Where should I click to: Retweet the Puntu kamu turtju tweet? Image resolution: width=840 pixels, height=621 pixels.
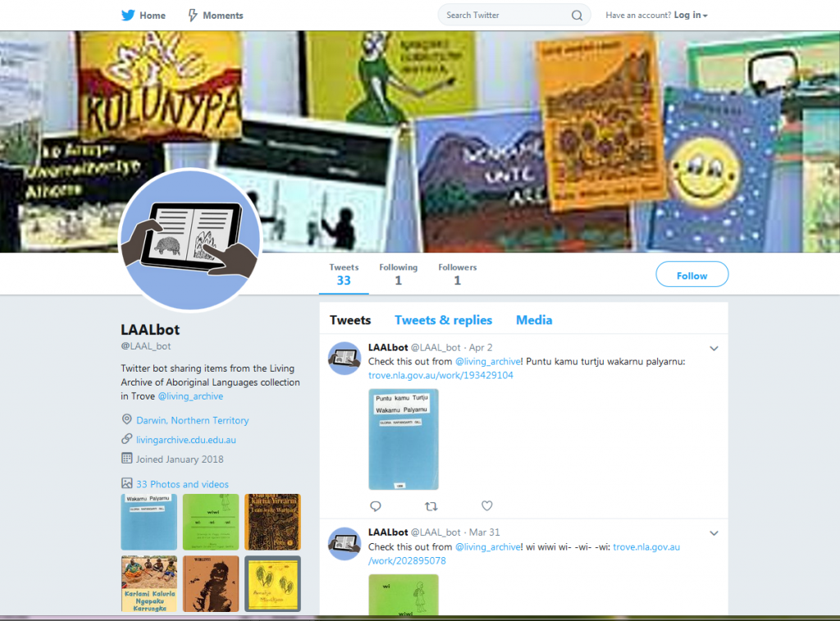[x=431, y=506]
